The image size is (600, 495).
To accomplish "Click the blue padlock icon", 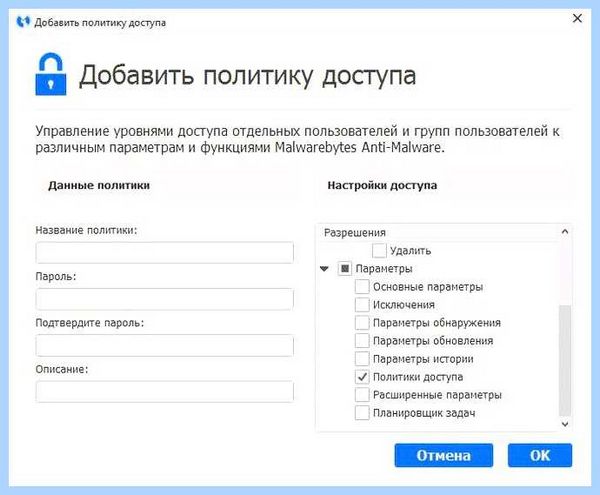I will coord(51,74).
